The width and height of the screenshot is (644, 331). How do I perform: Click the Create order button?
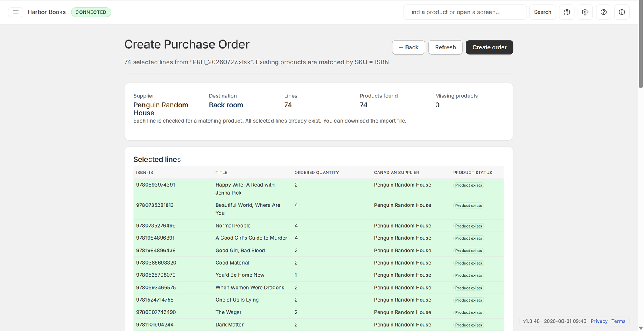(x=489, y=47)
